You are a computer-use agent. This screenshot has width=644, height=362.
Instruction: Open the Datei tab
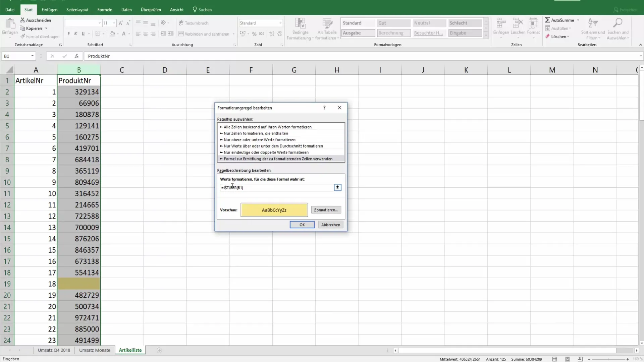pos(10,10)
